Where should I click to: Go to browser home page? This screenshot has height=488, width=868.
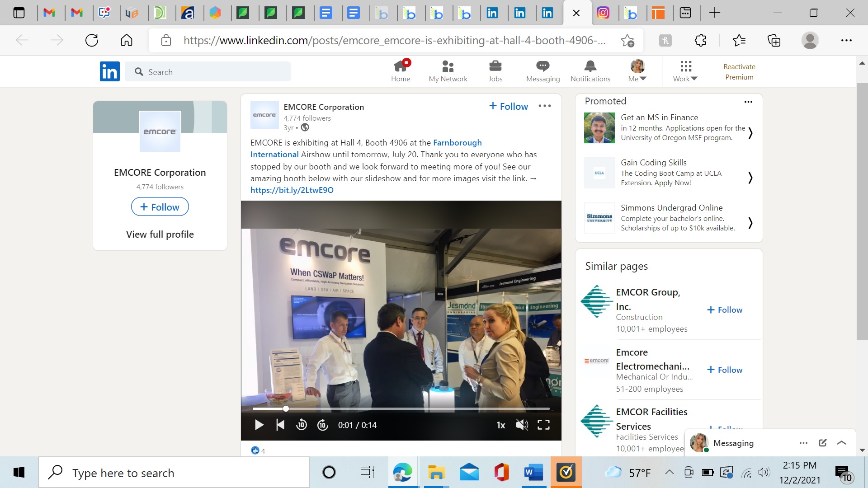[127, 41]
